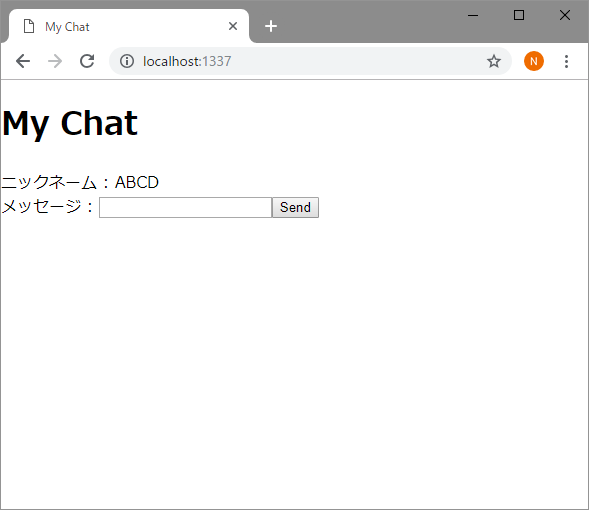Close the browser window
Image resolution: width=589 pixels, height=510 pixels.
tap(565, 15)
